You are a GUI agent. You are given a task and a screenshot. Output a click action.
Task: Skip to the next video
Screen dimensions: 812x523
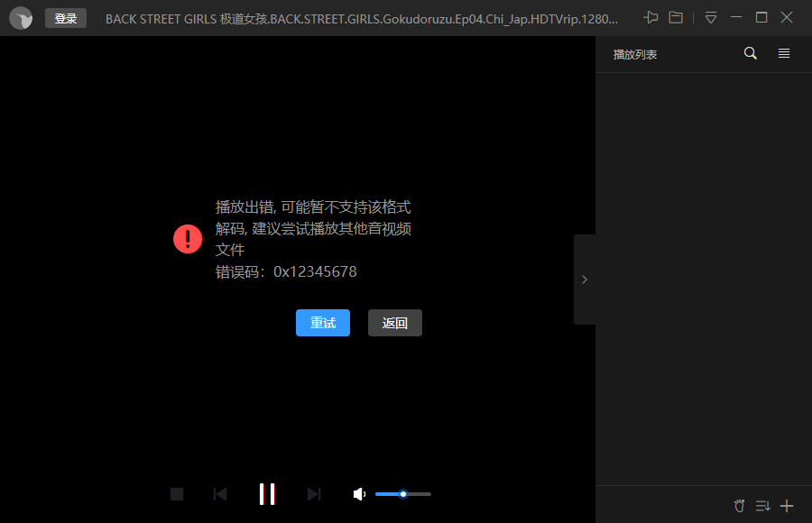[x=313, y=494]
